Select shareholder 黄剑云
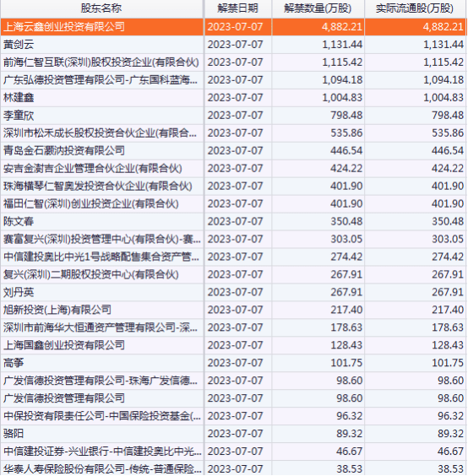This screenshot has height=476, width=468. click(19, 45)
